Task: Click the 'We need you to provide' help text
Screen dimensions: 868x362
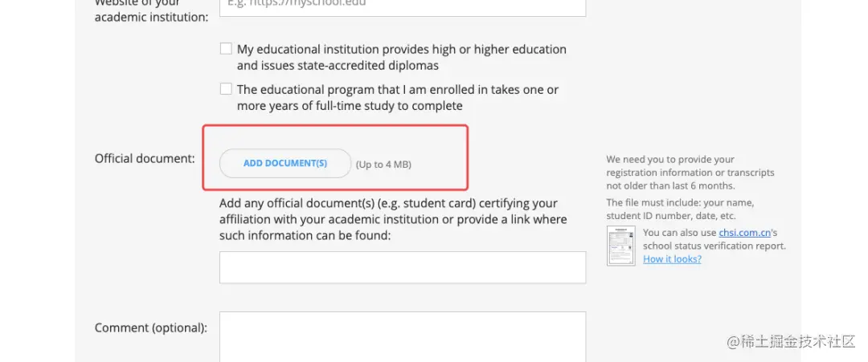Action: click(x=690, y=173)
